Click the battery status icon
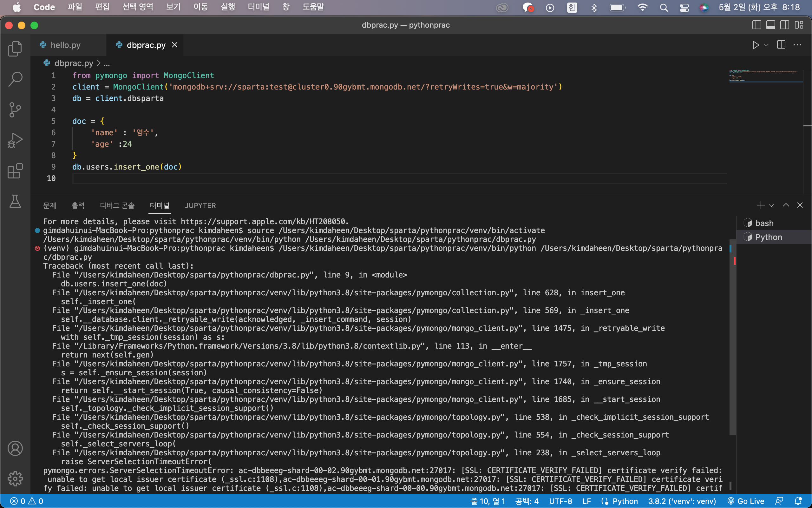The height and width of the screenshot is (508, 812). 617,7
